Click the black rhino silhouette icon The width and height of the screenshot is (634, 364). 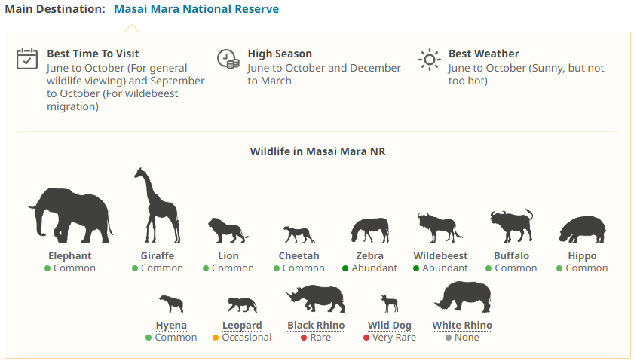(316, 298)
